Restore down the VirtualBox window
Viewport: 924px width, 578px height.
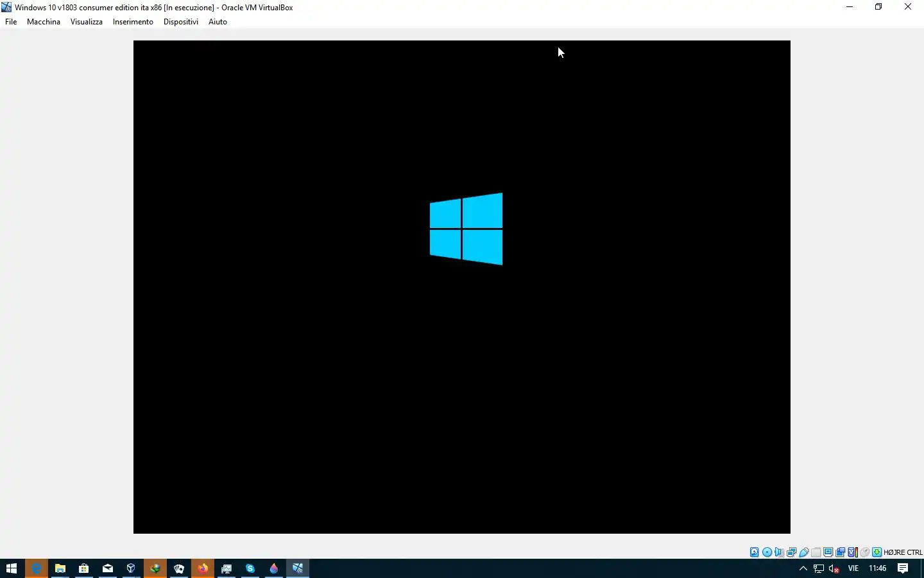(878, 7)
